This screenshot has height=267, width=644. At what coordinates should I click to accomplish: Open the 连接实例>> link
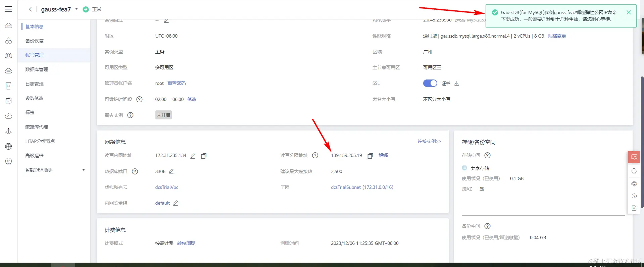point(429,142)
